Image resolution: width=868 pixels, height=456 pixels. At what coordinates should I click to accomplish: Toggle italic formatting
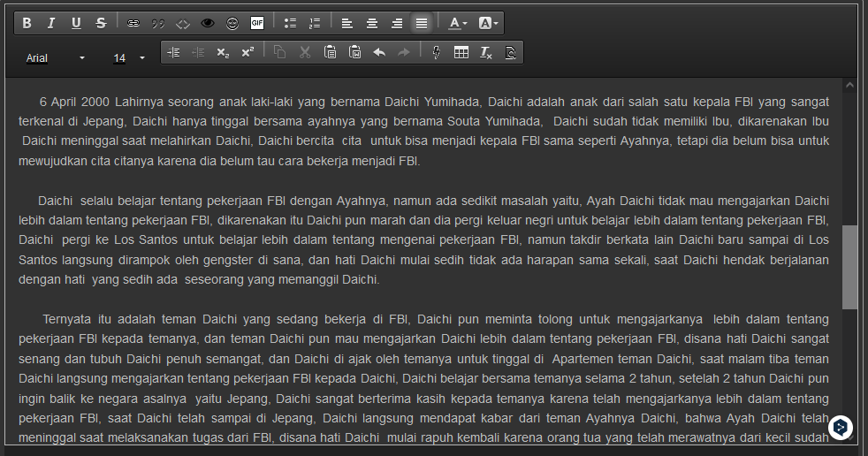pyautogui.click(x=51, y=23)
